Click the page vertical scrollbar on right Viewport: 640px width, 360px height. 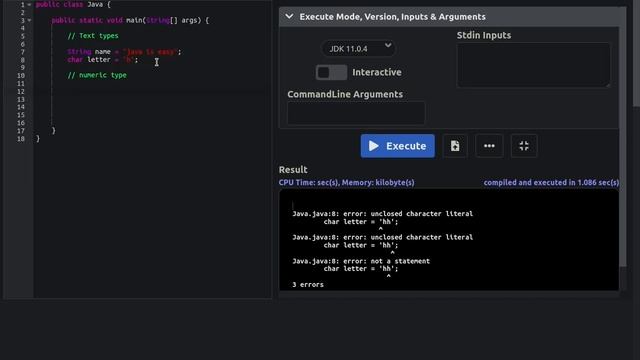636,53
